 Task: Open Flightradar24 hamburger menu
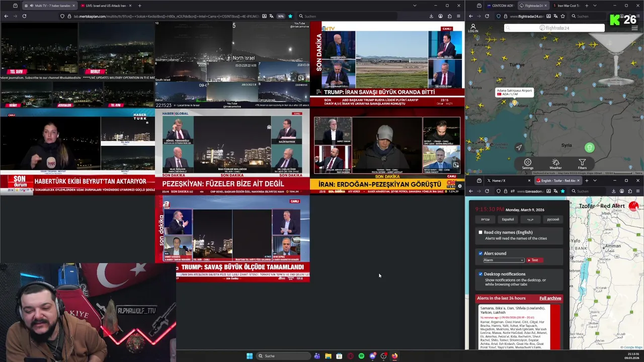635,28
